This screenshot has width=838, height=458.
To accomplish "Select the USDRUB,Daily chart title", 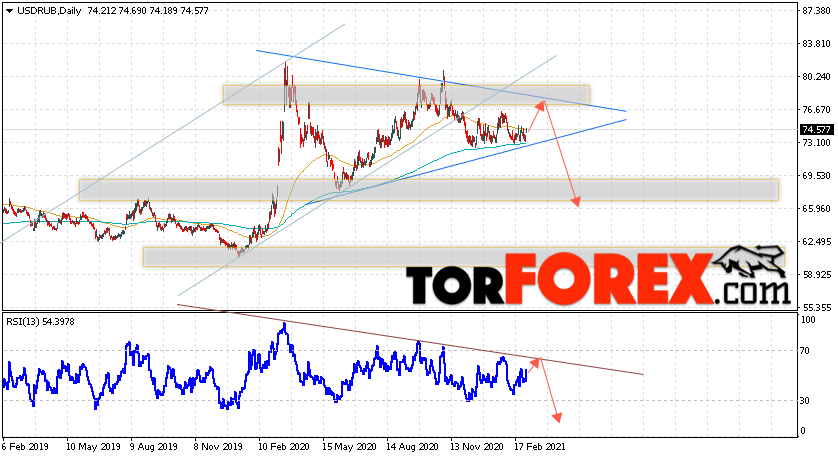I will (49, 11).
